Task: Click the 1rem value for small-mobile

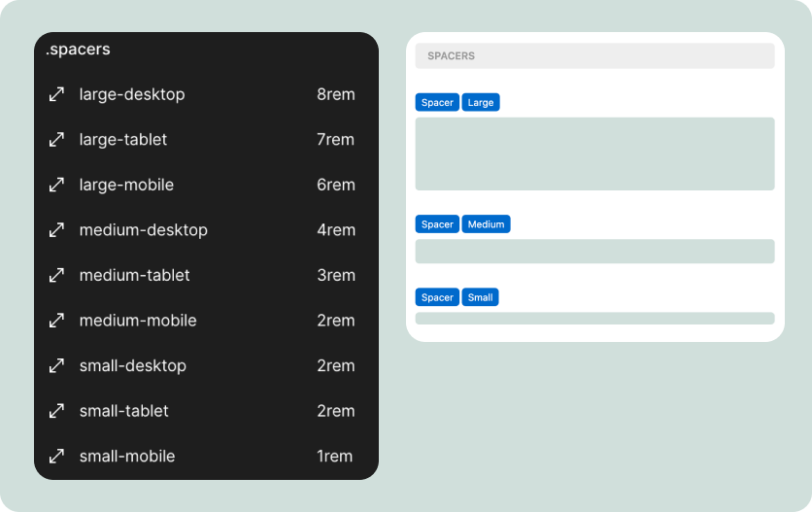Action: [x=334, y=456]
